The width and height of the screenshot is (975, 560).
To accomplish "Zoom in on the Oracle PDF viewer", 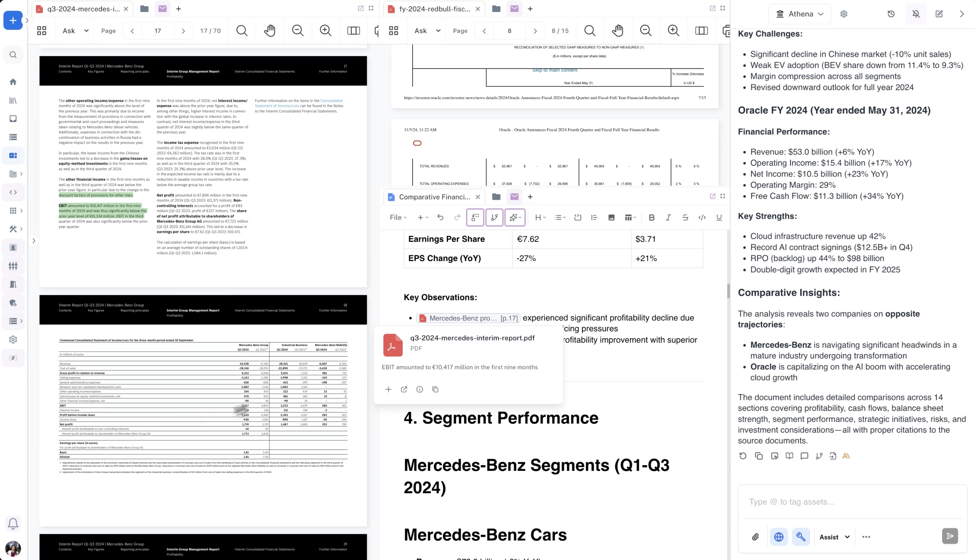I will 673,30.
